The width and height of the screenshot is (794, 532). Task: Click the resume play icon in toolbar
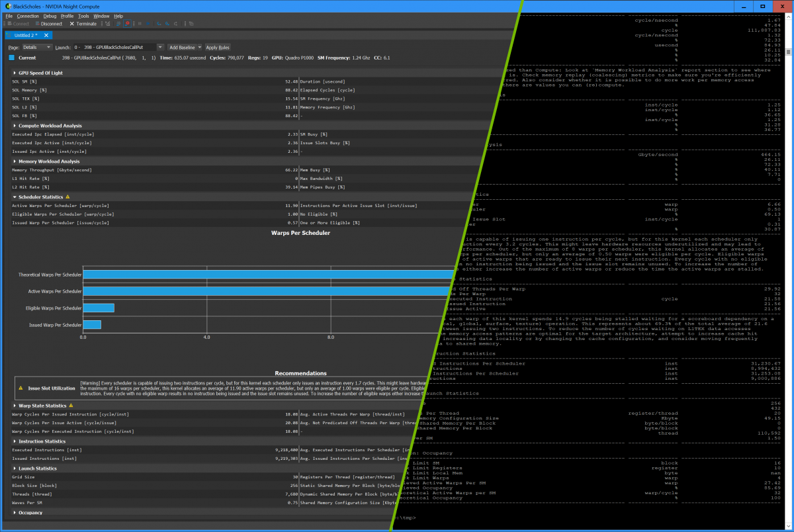148,24
